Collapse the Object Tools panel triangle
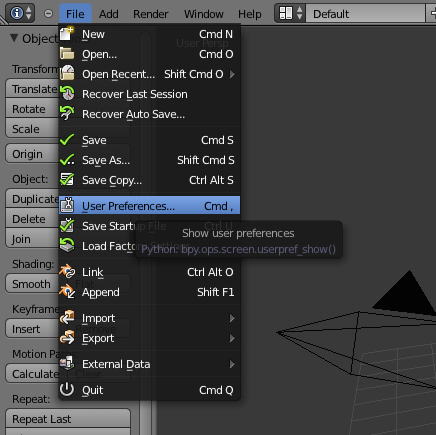Image resolution: width=436 pixels, height=435 pixels. [14, 38]
